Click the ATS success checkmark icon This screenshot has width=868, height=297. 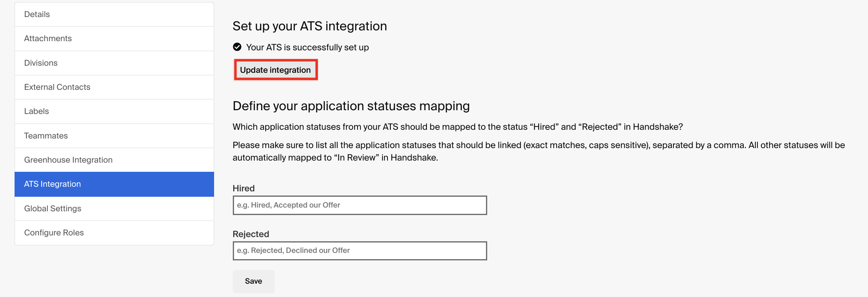[237, 47]
